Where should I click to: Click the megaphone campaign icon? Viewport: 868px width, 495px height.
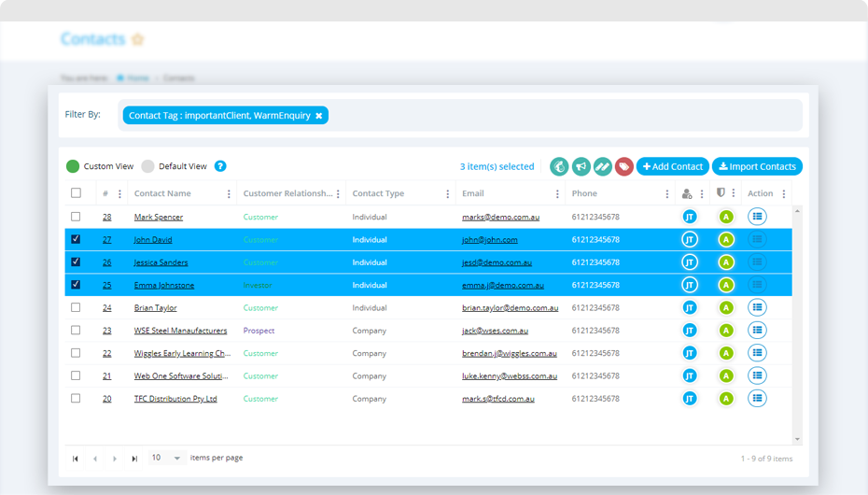point(581,166)
